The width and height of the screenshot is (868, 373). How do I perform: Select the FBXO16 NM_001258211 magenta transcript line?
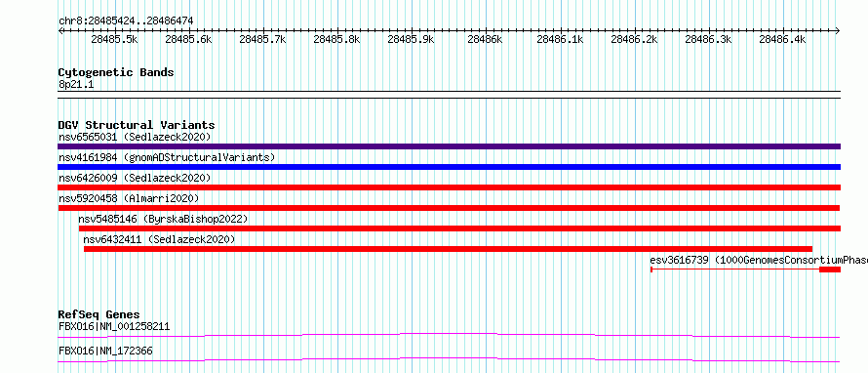coord(449,335)
